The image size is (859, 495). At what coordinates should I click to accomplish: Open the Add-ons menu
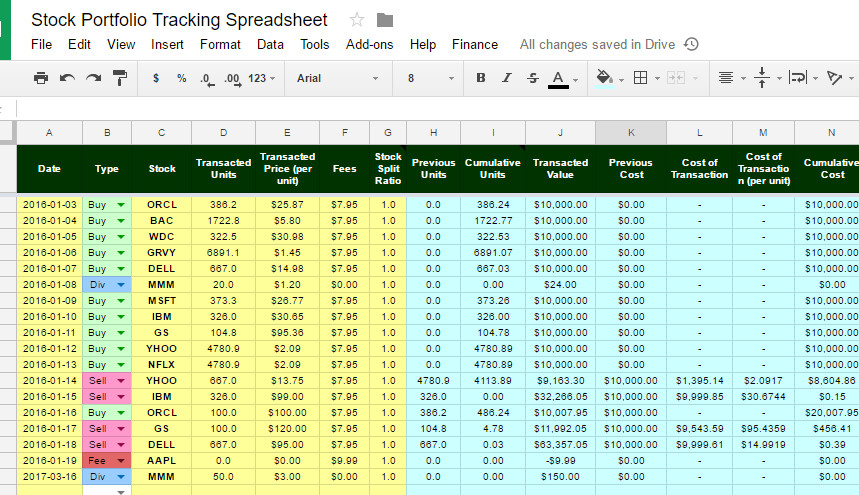point(369,44)
